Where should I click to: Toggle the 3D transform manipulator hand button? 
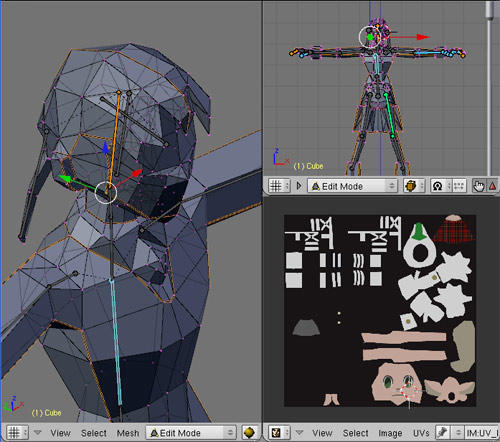pos(479,186)
